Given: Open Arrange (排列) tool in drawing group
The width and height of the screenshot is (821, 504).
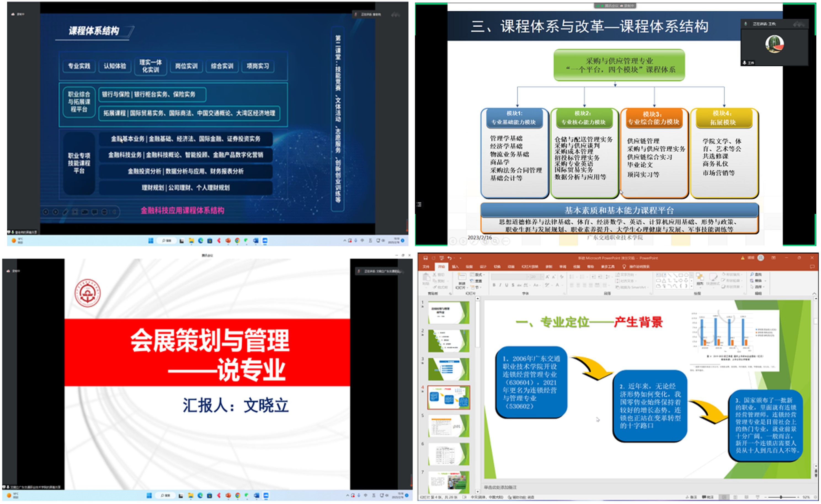Looking at the screenshot, I should tap(700, 280).
